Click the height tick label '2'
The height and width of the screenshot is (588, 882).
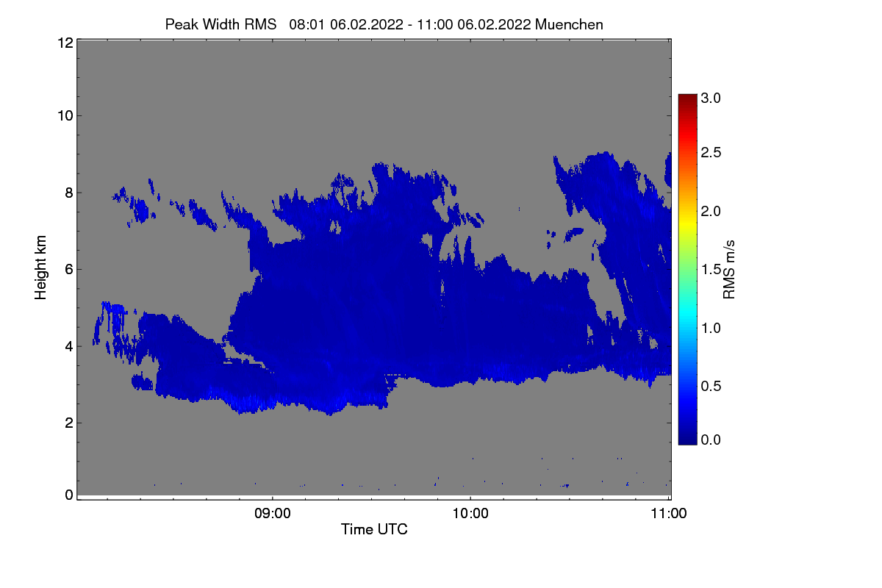pyautogui.click(x=69, y=423)
